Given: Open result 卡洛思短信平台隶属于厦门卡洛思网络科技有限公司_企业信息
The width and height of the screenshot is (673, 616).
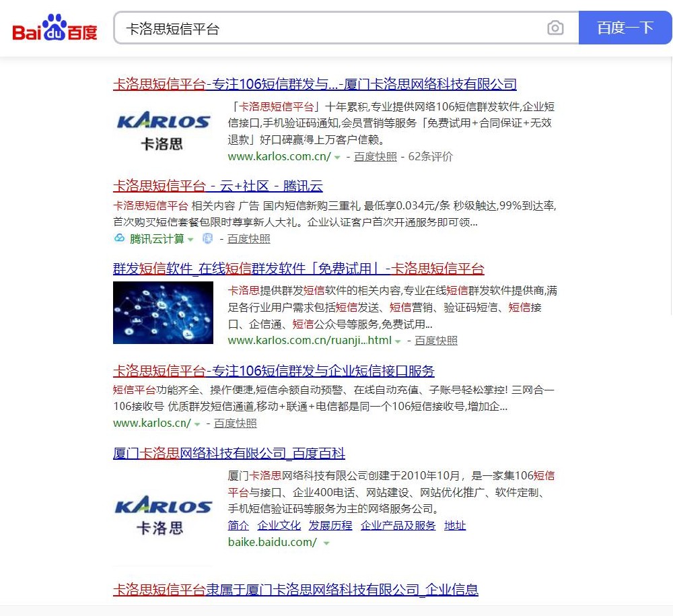Looking at the screenshot, I should [x=295, y=589].
